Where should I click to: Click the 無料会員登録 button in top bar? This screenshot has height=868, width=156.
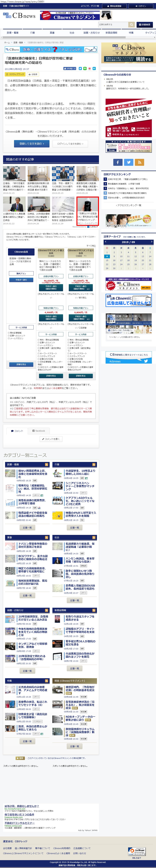click(115, 6)
